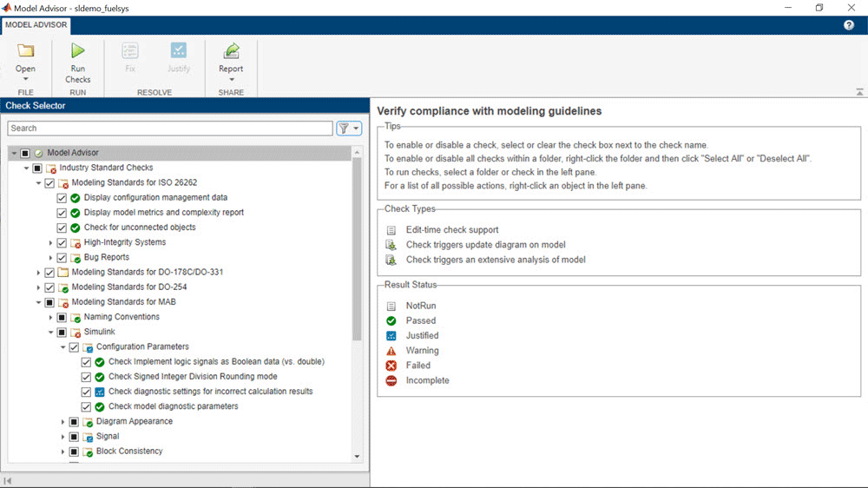Click the Open folder icon
Viewport: 868px width, 488px height.
tap(25, 51)
